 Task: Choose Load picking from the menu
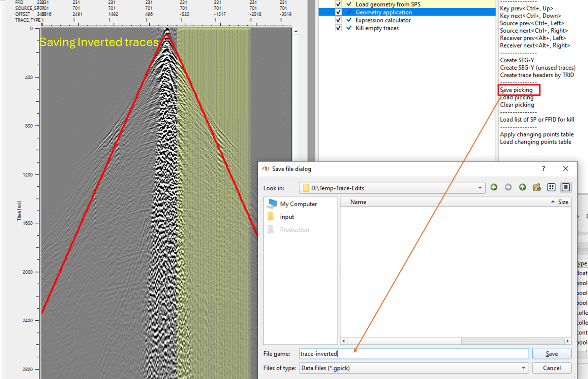[517, 97]
